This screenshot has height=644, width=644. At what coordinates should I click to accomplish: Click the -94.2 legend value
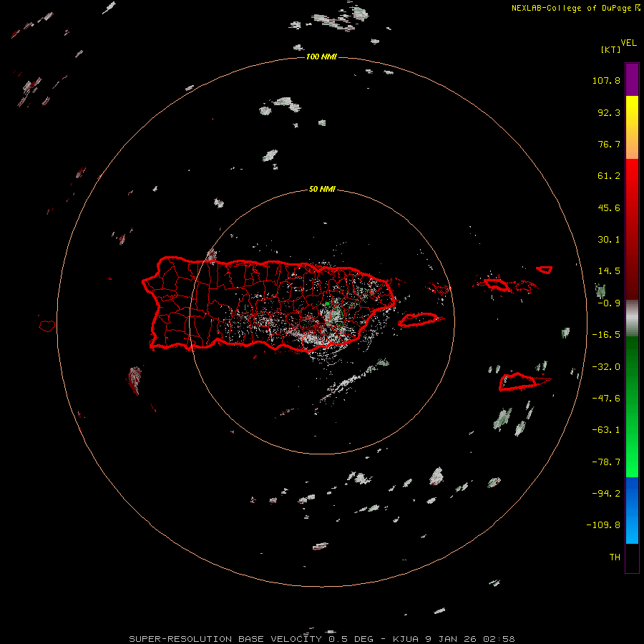[606, 494]
